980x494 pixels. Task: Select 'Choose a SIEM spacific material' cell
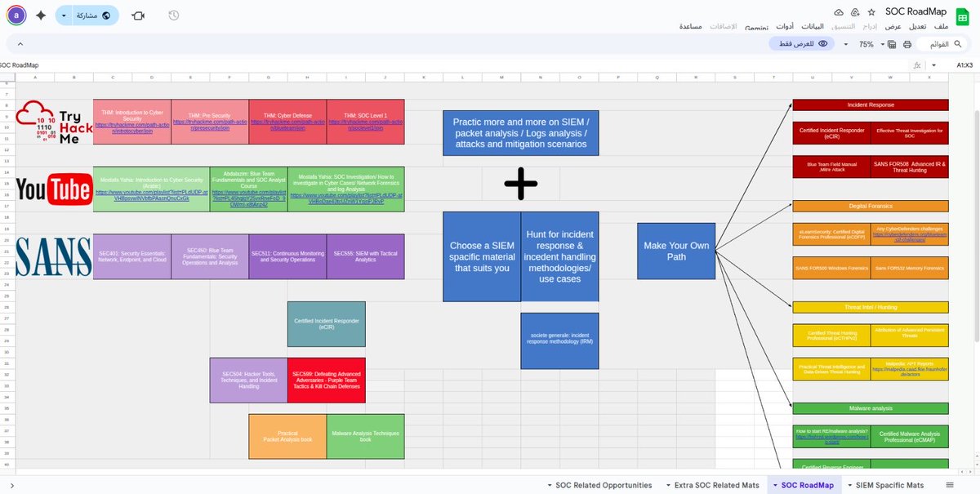(481, 256)
